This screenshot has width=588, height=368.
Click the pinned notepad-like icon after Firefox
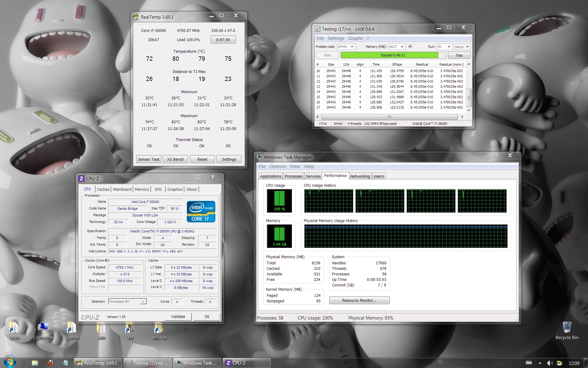point(65,363)
